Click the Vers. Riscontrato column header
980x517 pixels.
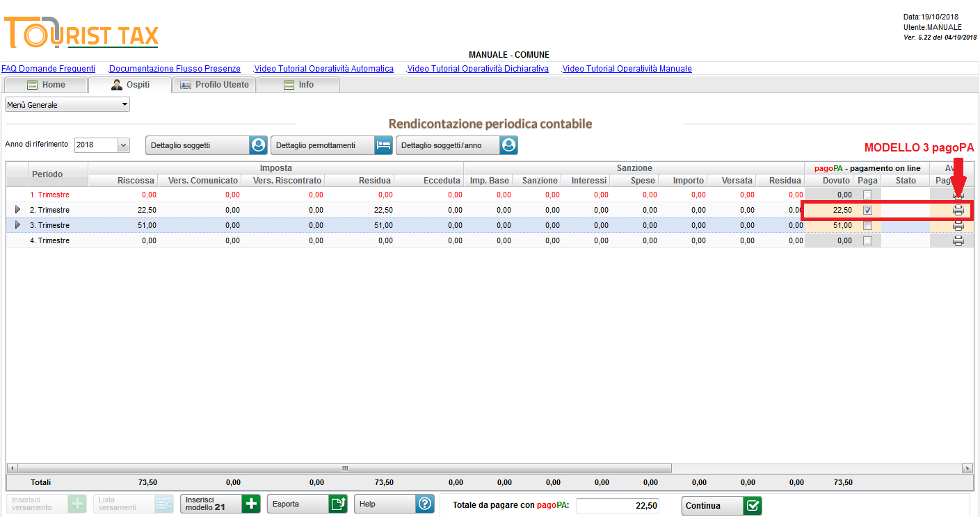(x=283, y=181)
